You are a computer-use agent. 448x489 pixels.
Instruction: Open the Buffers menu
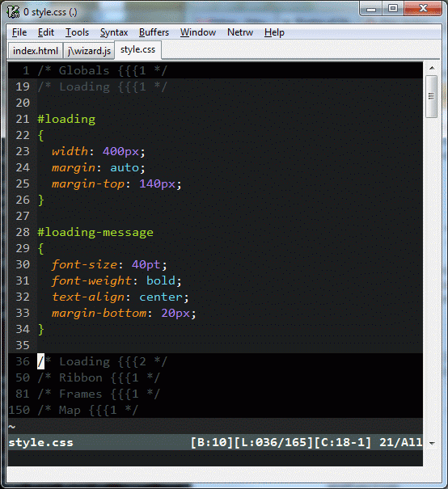154,32
